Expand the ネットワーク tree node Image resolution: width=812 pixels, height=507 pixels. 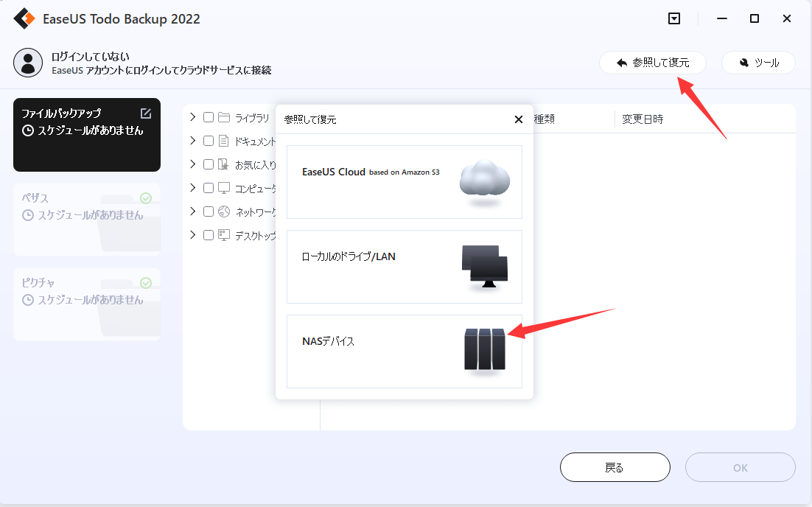coord(192,211)
